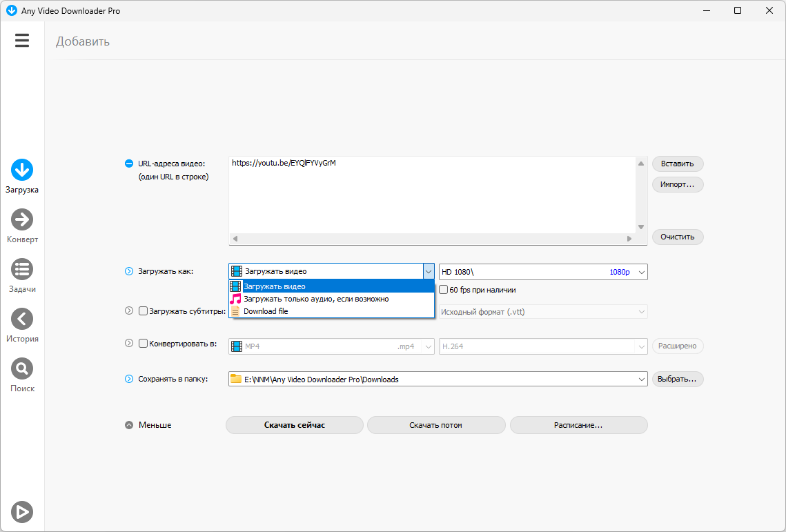The height and width of the screenshot is (532, 786).
Task: Open the Поиск search icon
Action: (22, 368)
